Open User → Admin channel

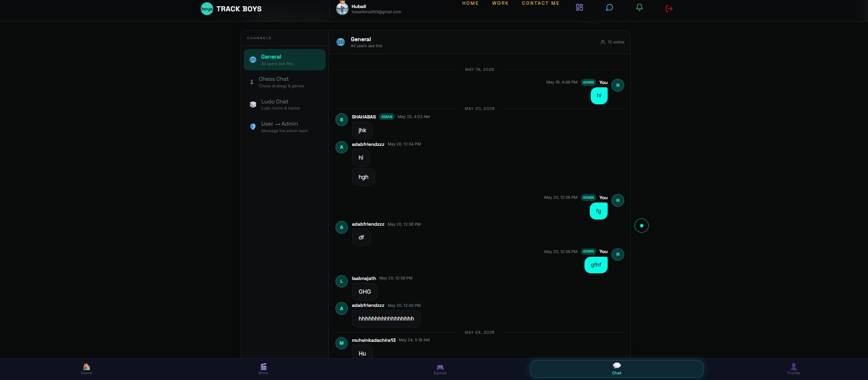click(284, 127)
